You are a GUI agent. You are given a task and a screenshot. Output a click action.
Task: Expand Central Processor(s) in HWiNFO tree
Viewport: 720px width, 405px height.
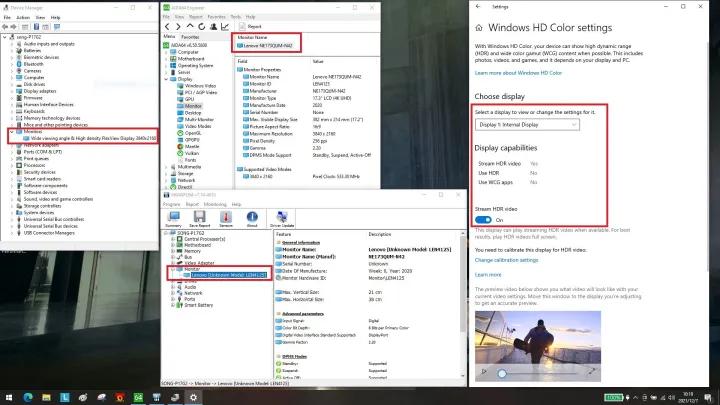click(x=173, y=239)
